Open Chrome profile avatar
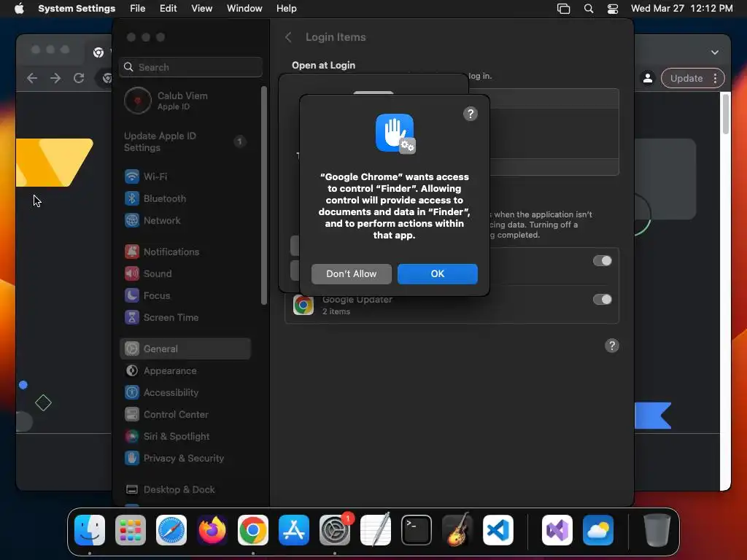 coord(648,78)
